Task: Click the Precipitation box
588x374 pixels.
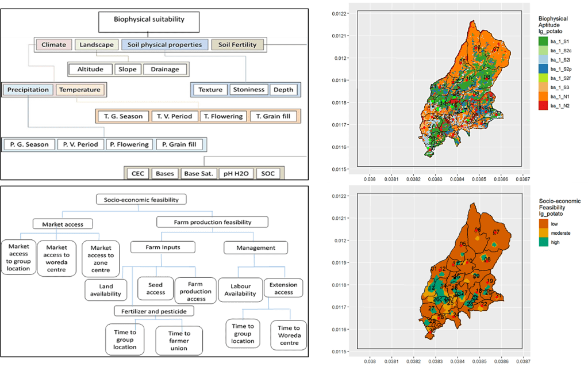Action: point(29,90)
